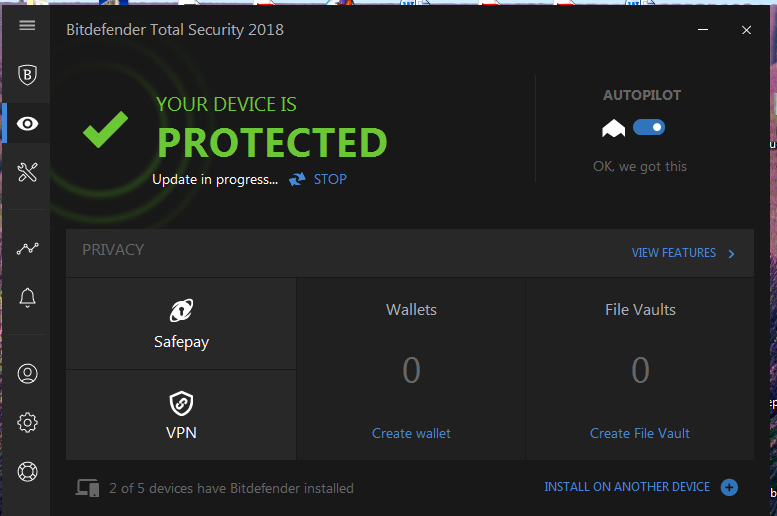Open the Activity graph icon in the sidebar

[27, 248]
